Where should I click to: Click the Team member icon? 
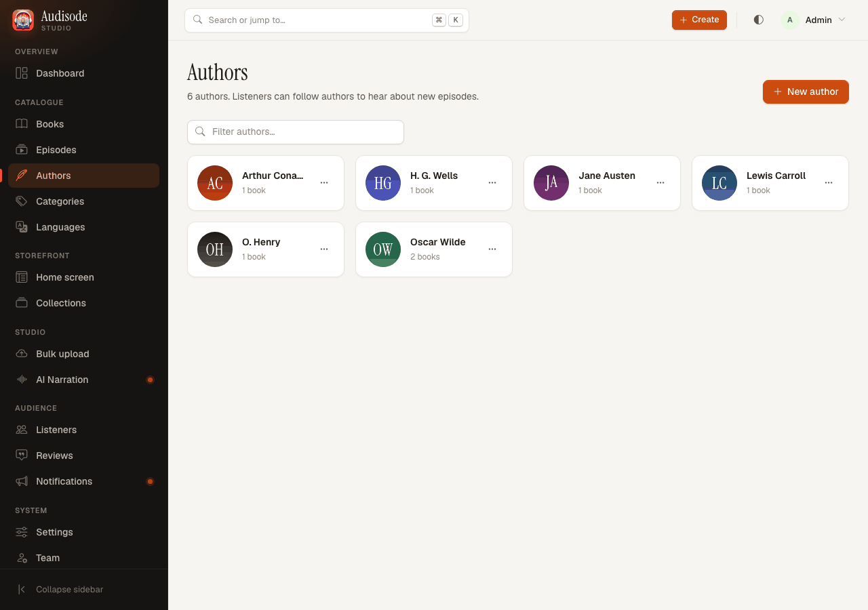[x=22, y=558]
